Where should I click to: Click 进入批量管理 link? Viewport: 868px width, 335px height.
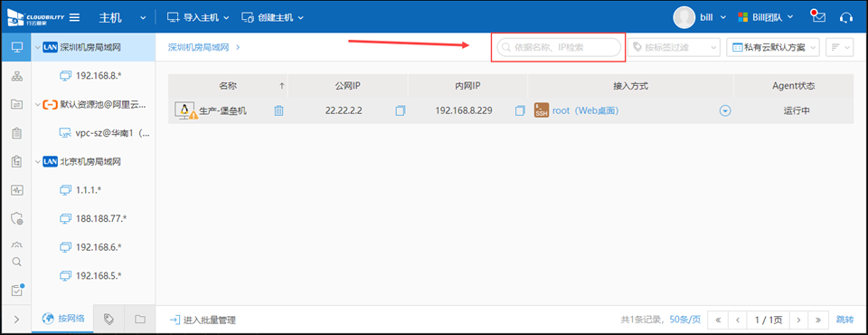(x=203, y=320)
